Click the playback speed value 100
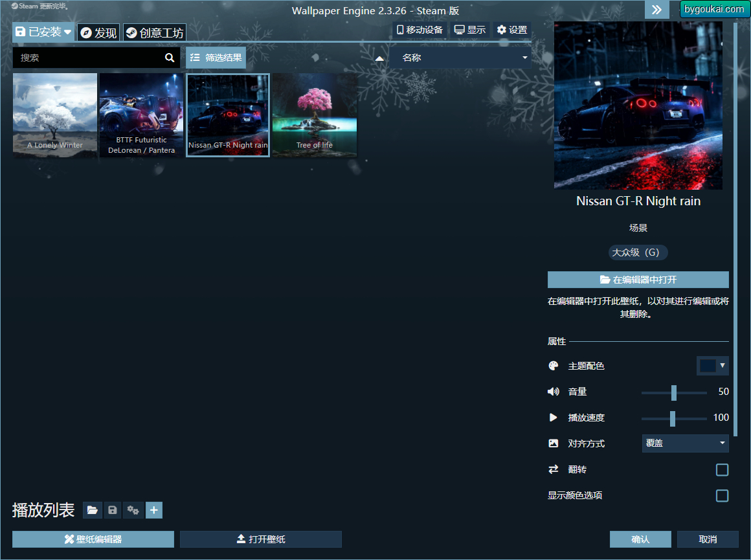 721,418
